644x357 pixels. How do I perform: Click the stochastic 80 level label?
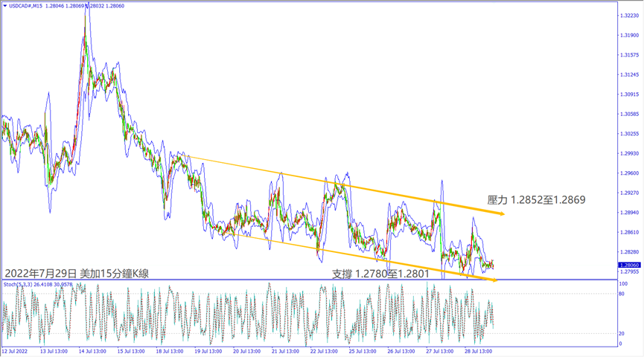[621, 295]
